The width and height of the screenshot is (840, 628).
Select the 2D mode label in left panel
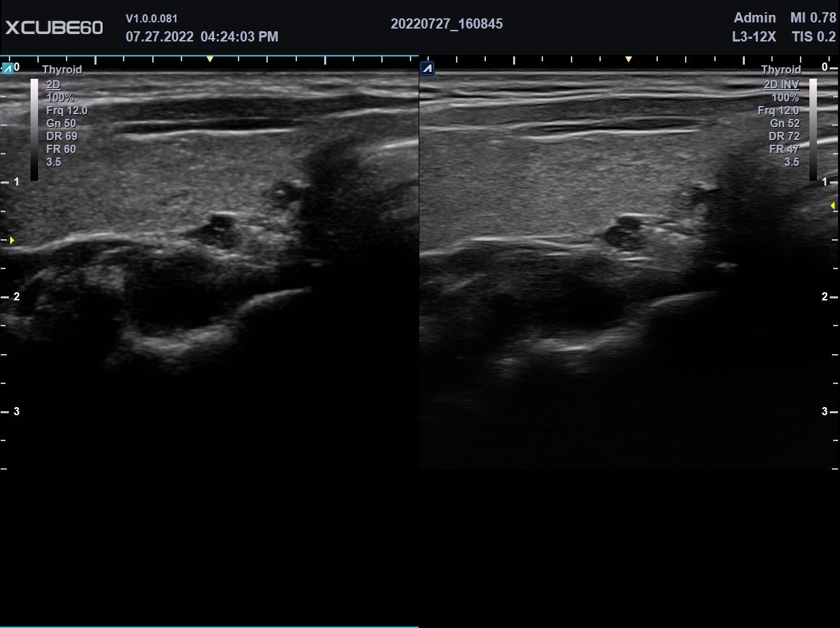53,84
